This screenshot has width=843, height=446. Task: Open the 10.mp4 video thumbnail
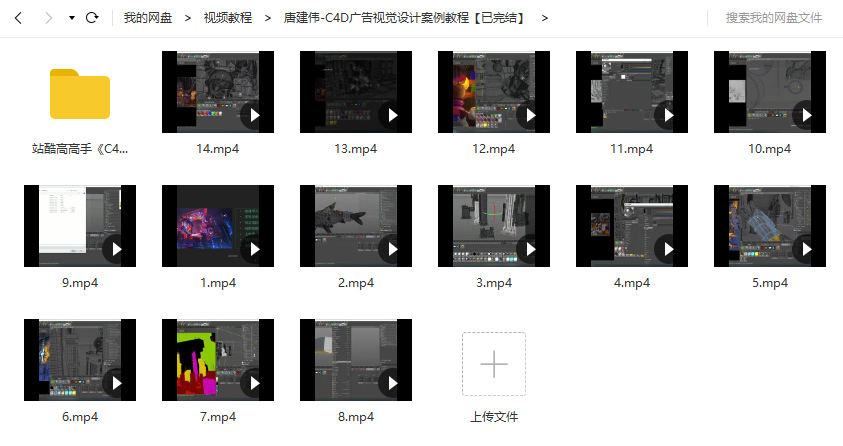pyautogui.click(x=770, y=92)
